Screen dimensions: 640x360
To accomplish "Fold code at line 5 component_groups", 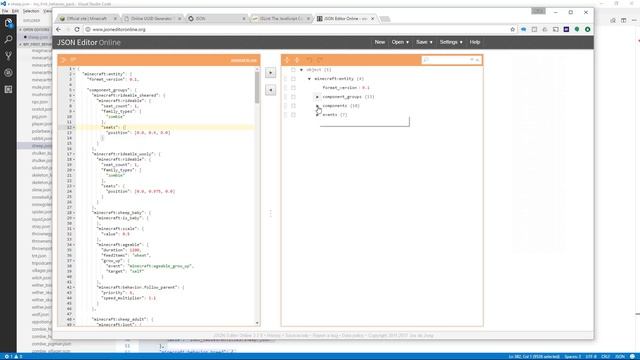I will (x=74, y=90).
